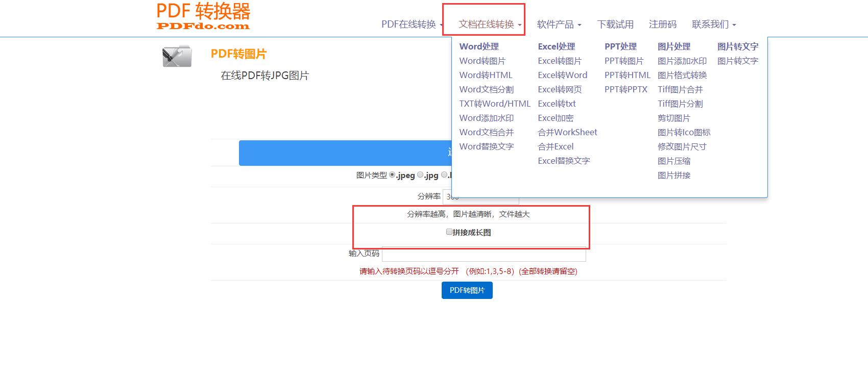Open 合并Excel tool
868x377 pixels.
(556, 146)
